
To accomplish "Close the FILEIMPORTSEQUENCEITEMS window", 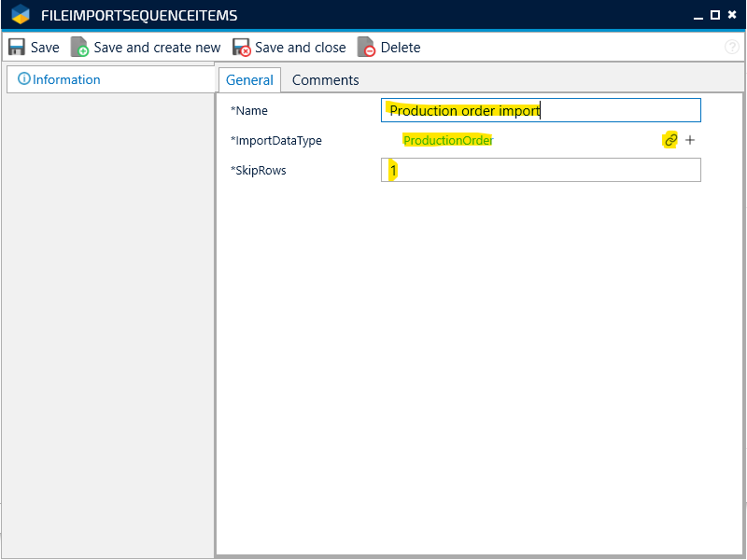I will [x=732, y=15].
